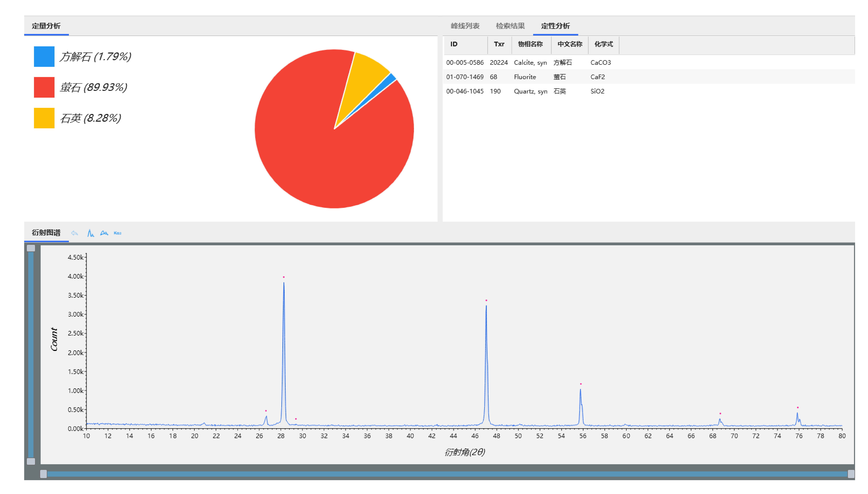Click the red 萤石 legend swatch

pyautogui.click(x=44, y=87)
